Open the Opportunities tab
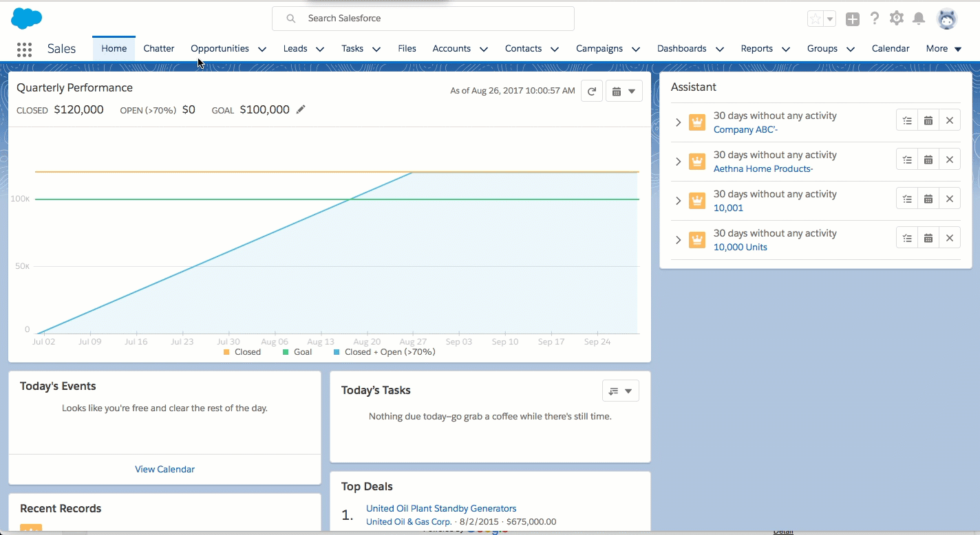Screen dimensions: 980x535 click(x=220, y=49)
